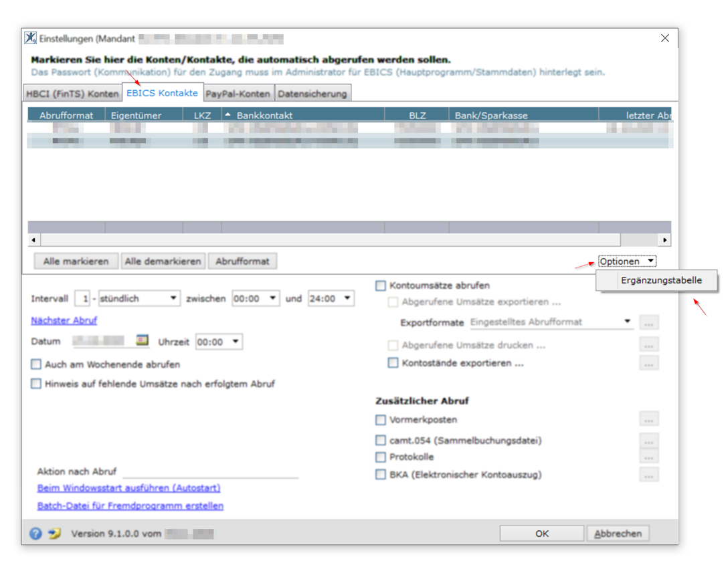
Task: Sort the table by BLZ column header
Action: (x=417, y=115)
